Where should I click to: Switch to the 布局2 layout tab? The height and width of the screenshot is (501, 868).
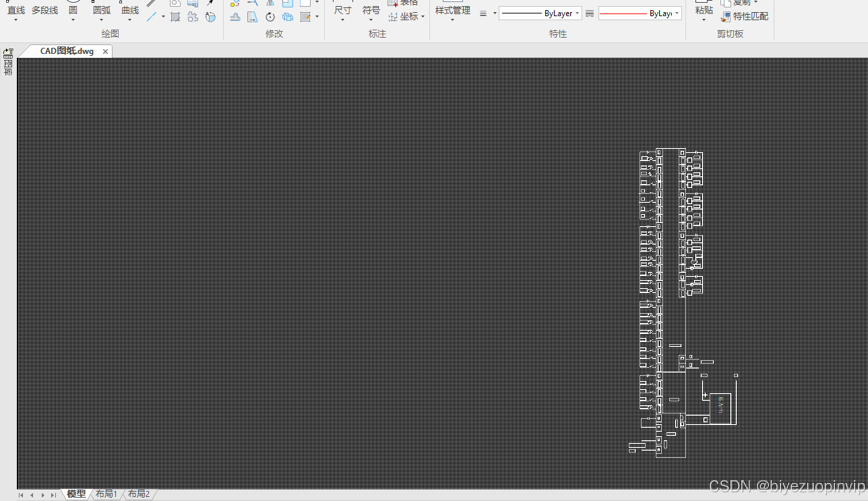point(139,494)
